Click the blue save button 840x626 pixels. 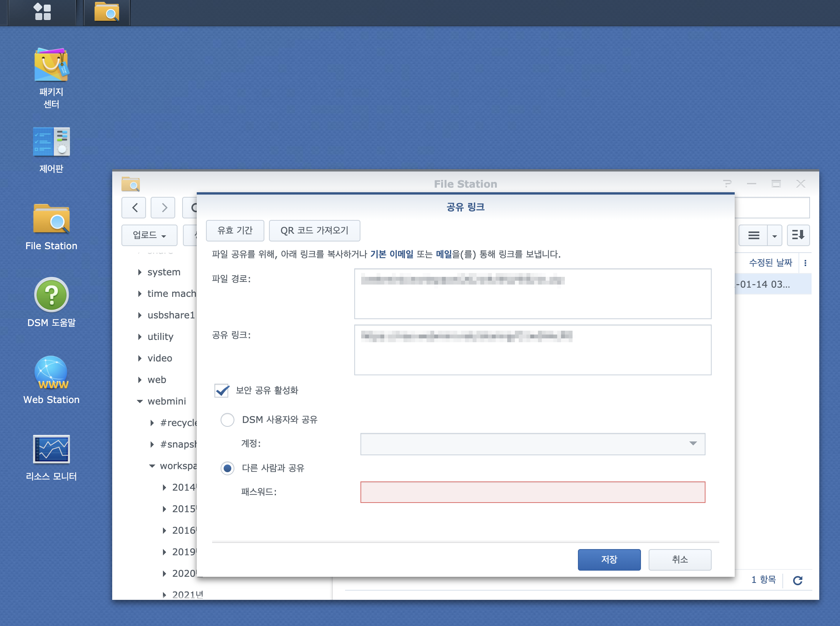coord(609,559)
